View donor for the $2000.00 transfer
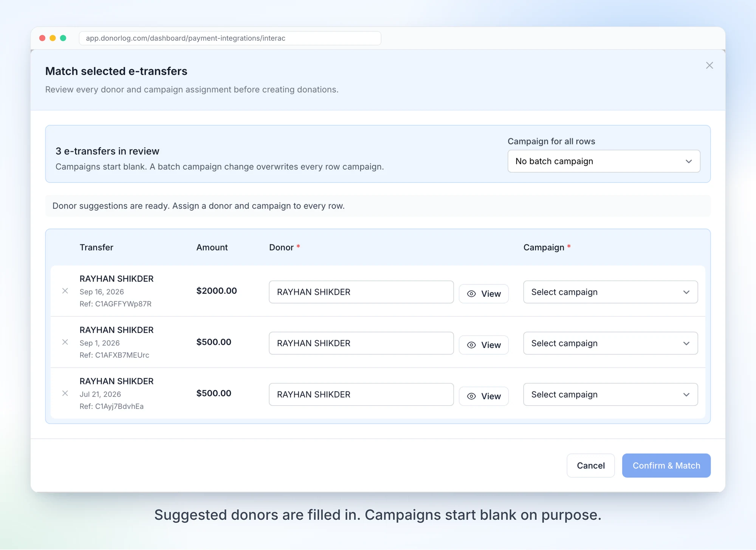This screenshot has width=756, height=550. point(483,294)
